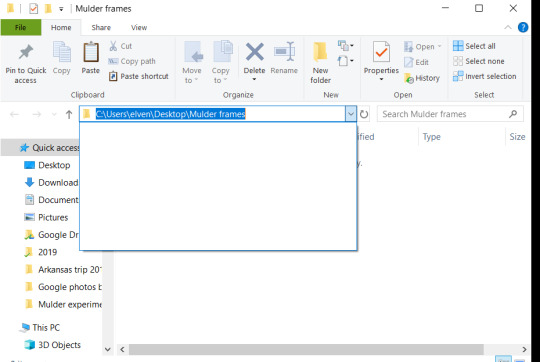
Task: Open Customize Quick Access Toolbar arrow
Action: click(61, 9)
